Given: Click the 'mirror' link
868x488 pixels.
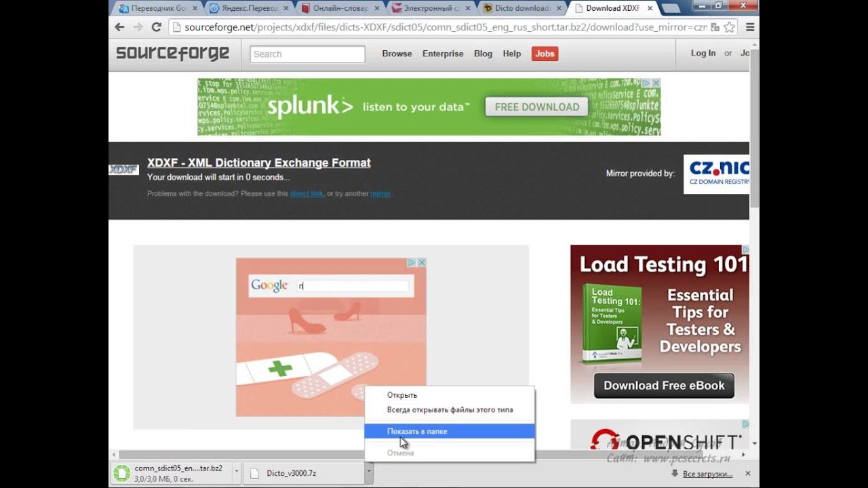Looking at the screenshot, I should (380, 194).
